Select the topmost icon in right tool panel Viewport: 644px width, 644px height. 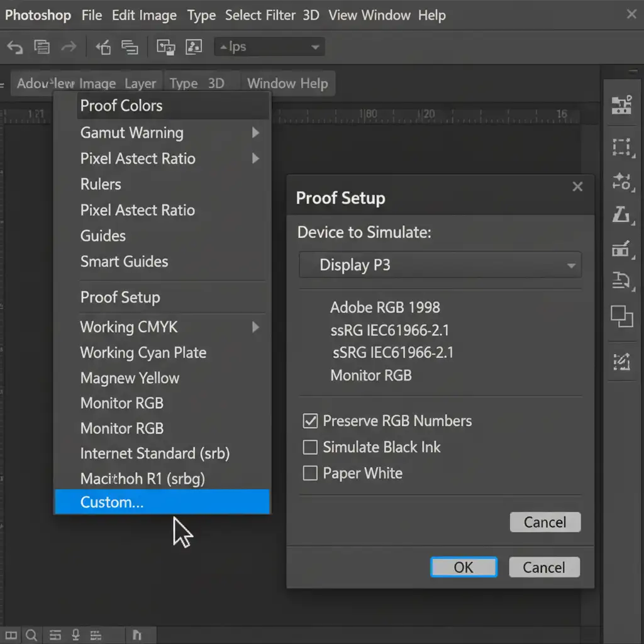tap(622, 105)
